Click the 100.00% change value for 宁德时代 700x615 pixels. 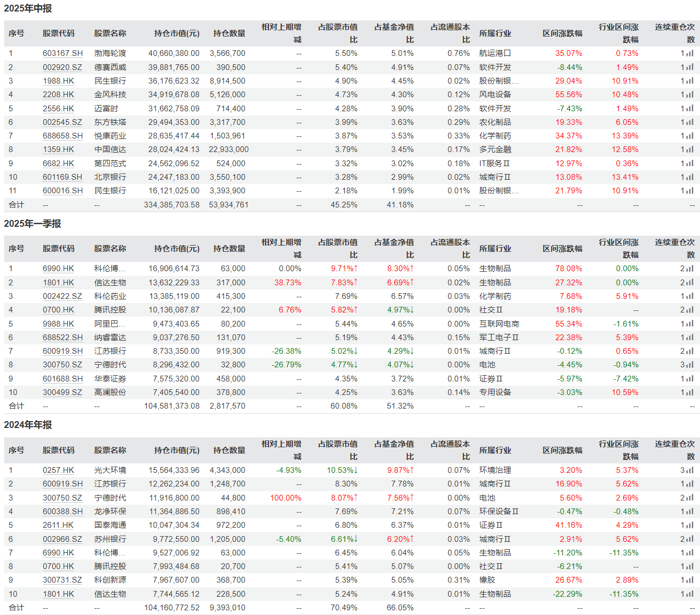(x=286, y=498)
